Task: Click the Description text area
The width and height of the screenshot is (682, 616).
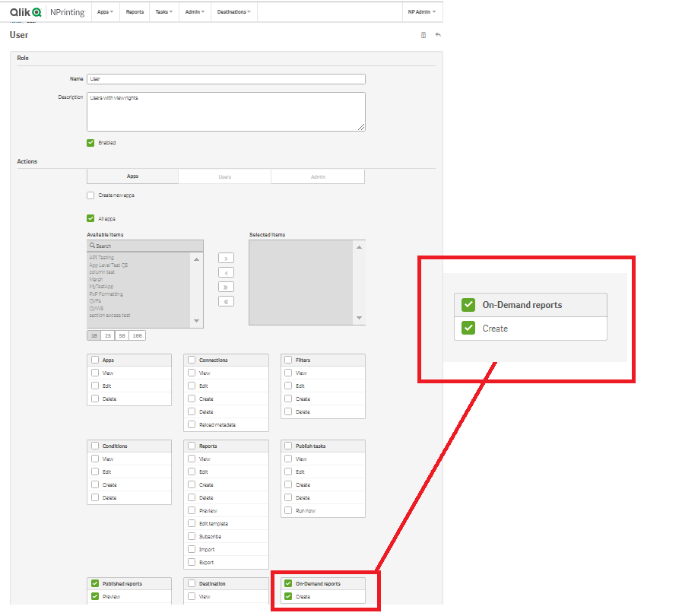Action: coord(226,111)
